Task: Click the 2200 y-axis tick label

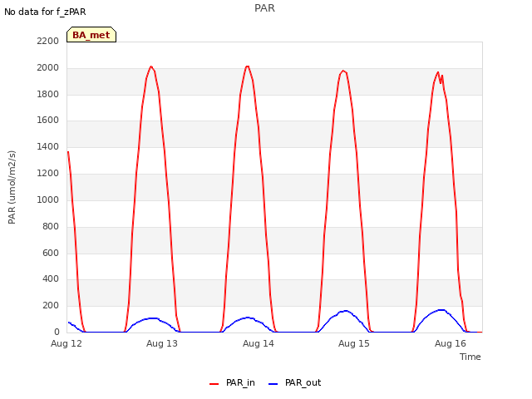Action: tap(48, 41)
